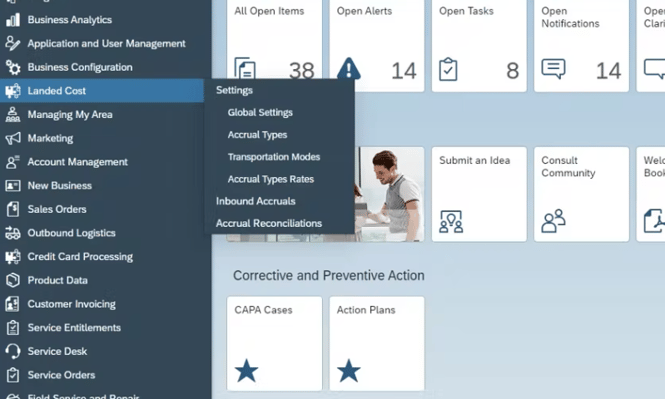The width and height of the screenshot is (665, 399).
Task: Click the Account Management person icon
Action: 13,162
